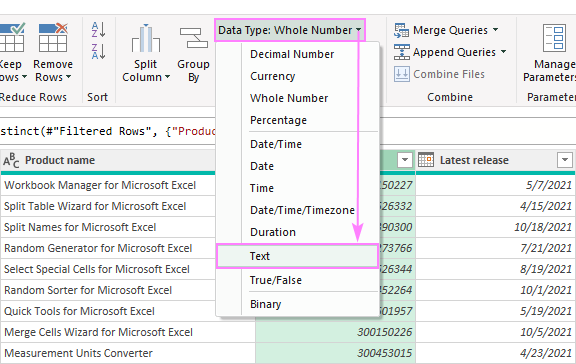Click the Merge Queries icon
This screenshot has height=364, width=576.
(401, 30)
